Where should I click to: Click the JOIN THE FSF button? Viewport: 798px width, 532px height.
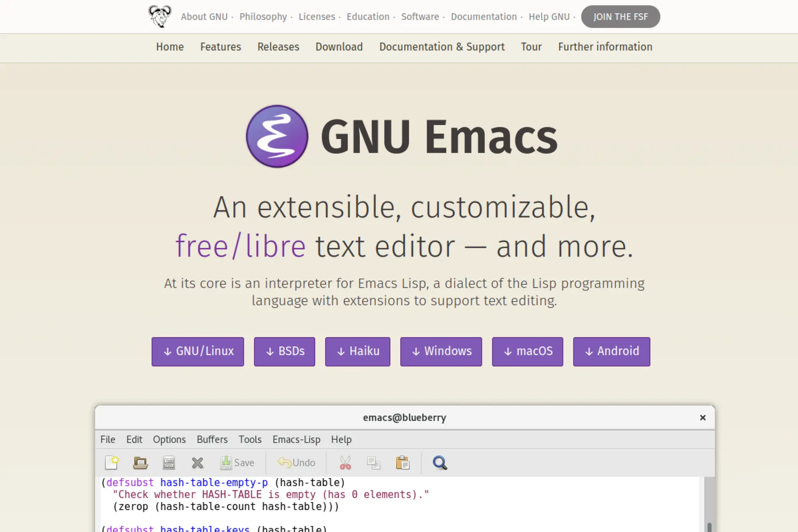[620, 16]
